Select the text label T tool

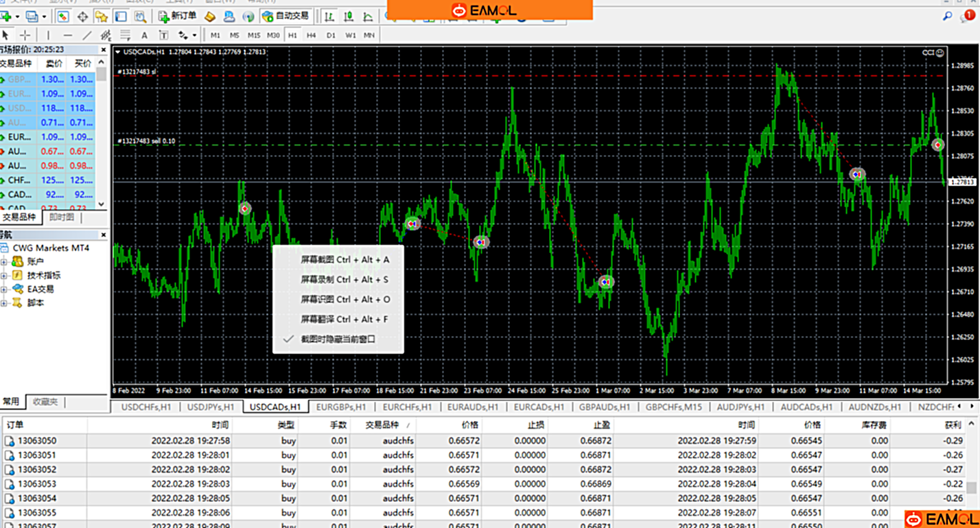[x=163, y=35]
